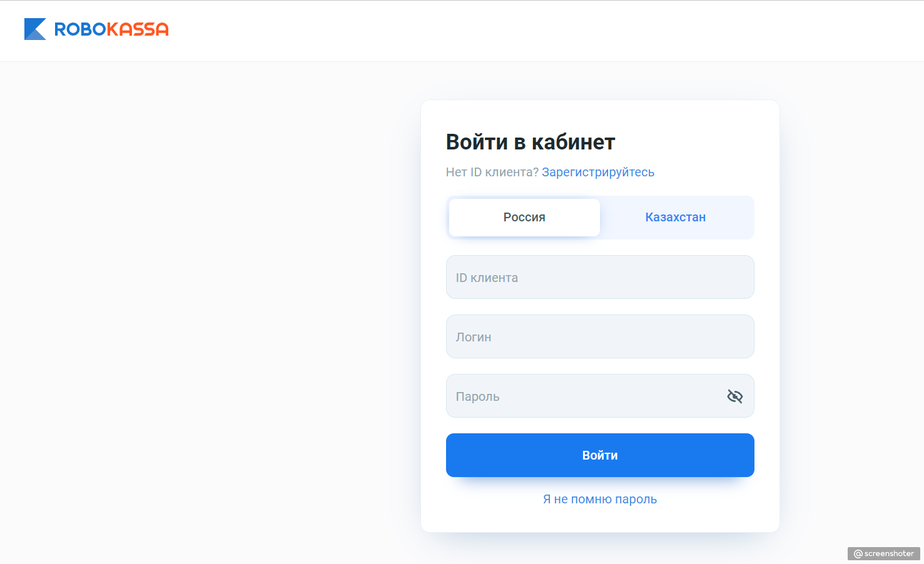Viewport: 924px width, 564px height.
Task: Click the orange KASSA part of wordmark
Action: click(138, 29)
